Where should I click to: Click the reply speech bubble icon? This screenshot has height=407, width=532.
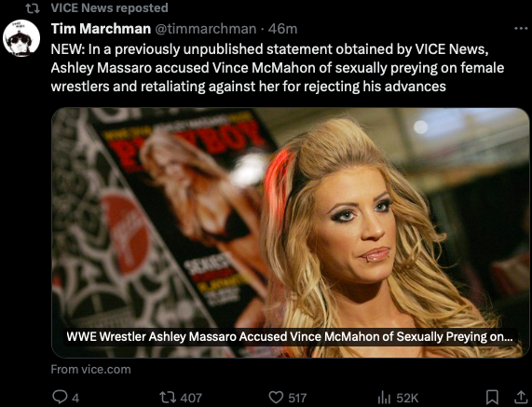[60, 397]
